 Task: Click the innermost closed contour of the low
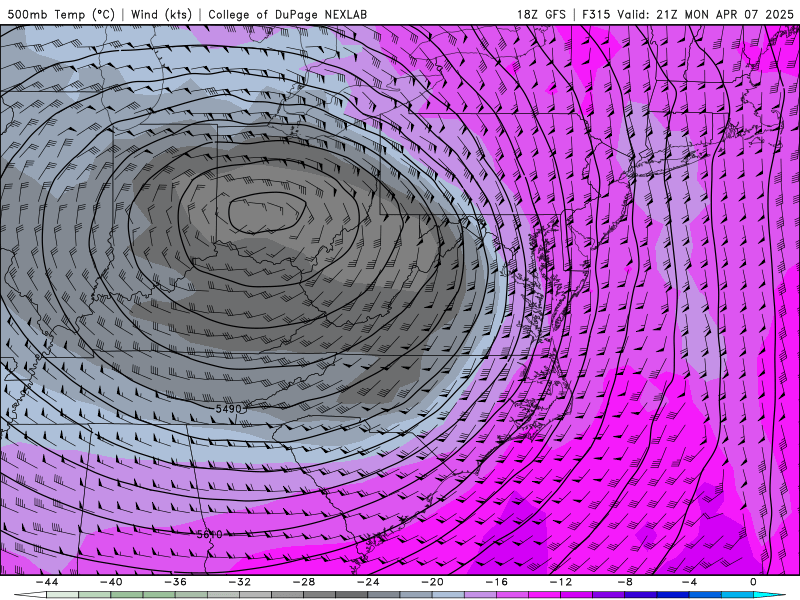[267, 213]
